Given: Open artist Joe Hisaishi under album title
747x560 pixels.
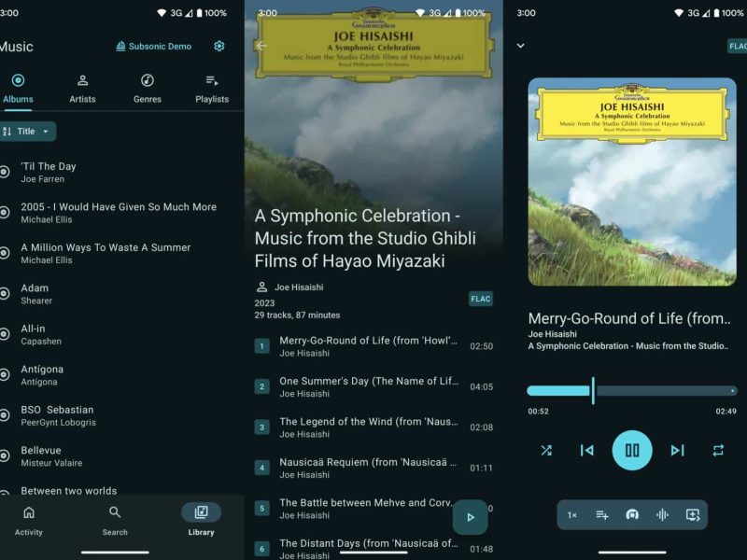Looking at the screenshot, I should coord(289,287).
